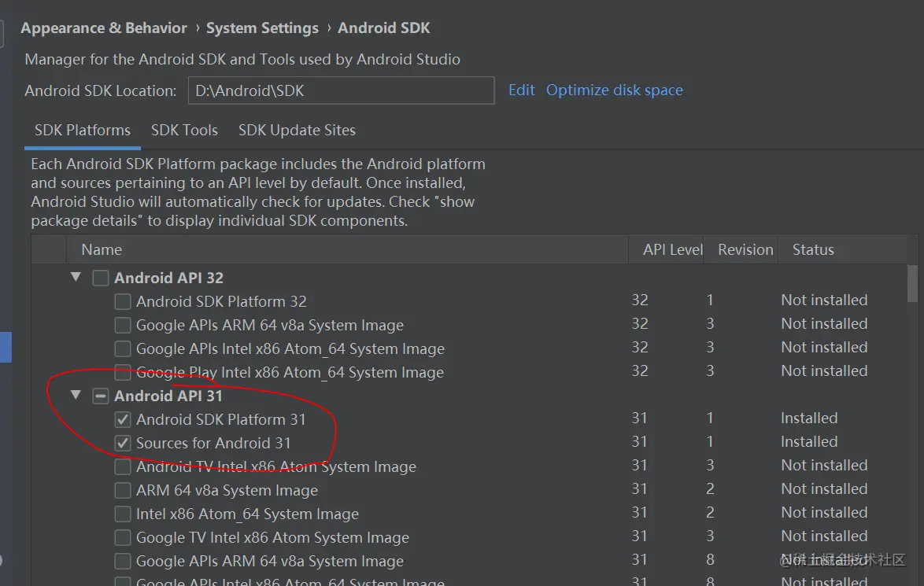The width and height of the screenshot is (924, 586).
Task: Collapse the Android API 31 group
Action: pyautogui.click(x=76, y=395)
